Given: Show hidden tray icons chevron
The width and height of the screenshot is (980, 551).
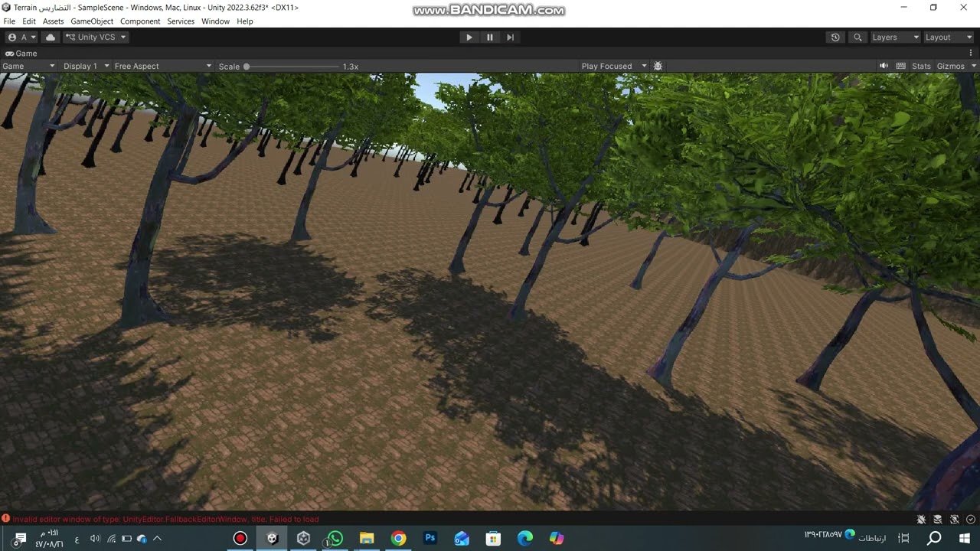Looking at the screenshot, I should 157,539.
